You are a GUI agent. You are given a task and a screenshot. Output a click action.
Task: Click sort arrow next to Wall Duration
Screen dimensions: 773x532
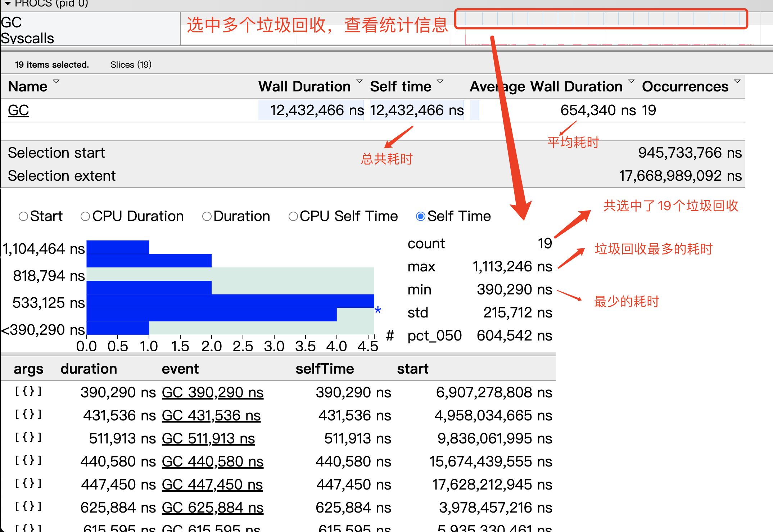point(359,81)
